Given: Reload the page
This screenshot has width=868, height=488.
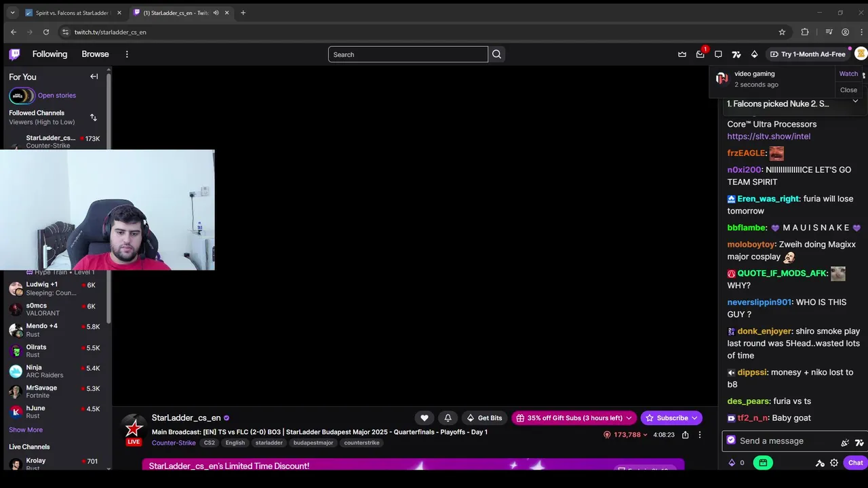Looking at the screenshot, I should [x=46, y=32].
